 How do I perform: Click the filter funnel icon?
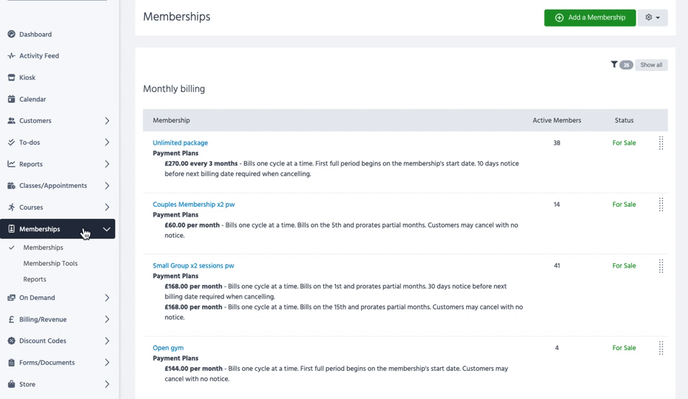click(x=614, y=65)
